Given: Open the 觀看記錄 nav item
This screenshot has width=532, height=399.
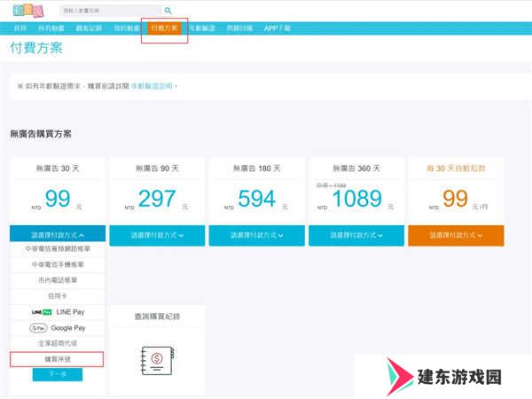Looking at the screenshot, I should click(x=89, y=28).
